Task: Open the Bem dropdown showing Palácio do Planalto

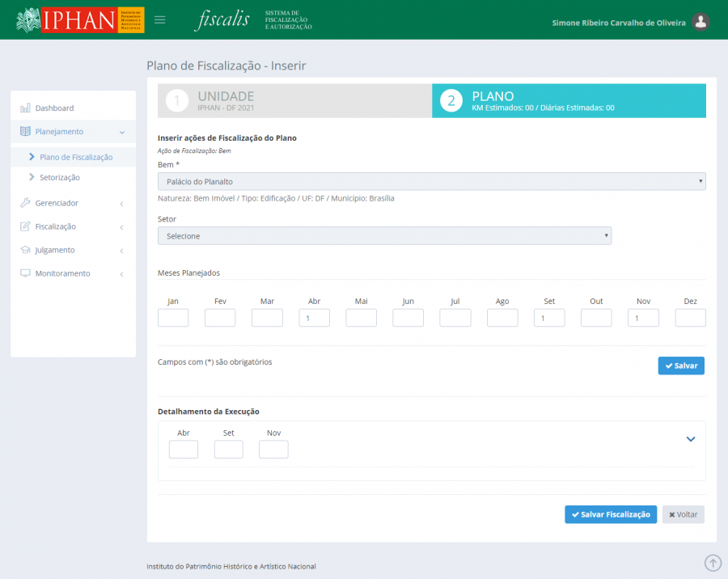Action: (x=431, y=182)
